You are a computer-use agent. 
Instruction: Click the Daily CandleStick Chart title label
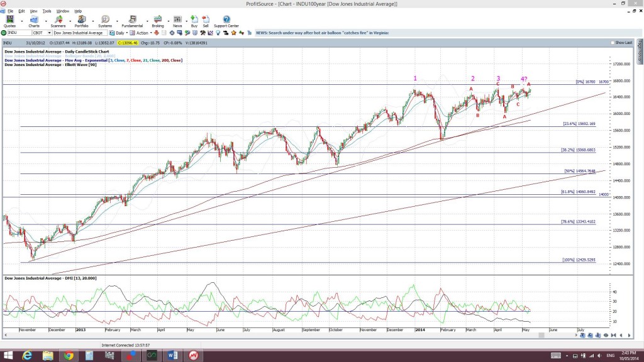(x=57, y=52)
